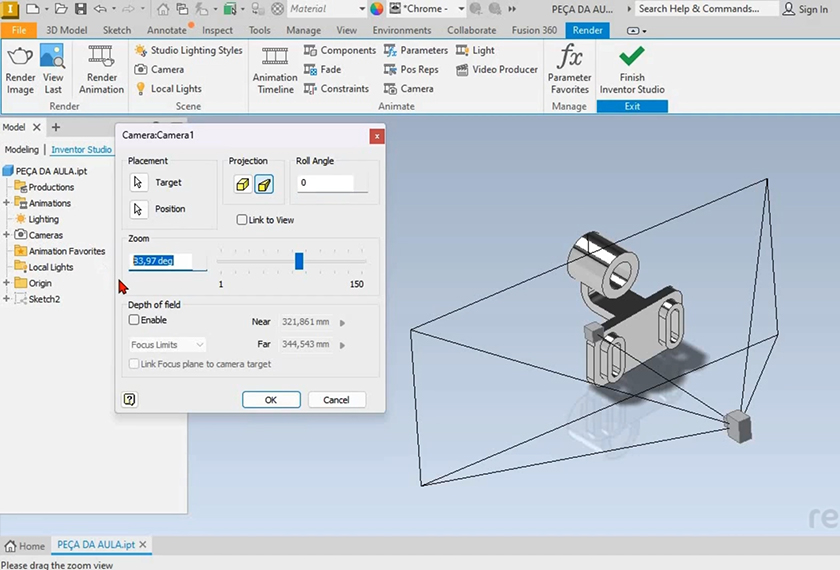Click the Render Image icon
The image size is (840, 570).
point(20,59)
